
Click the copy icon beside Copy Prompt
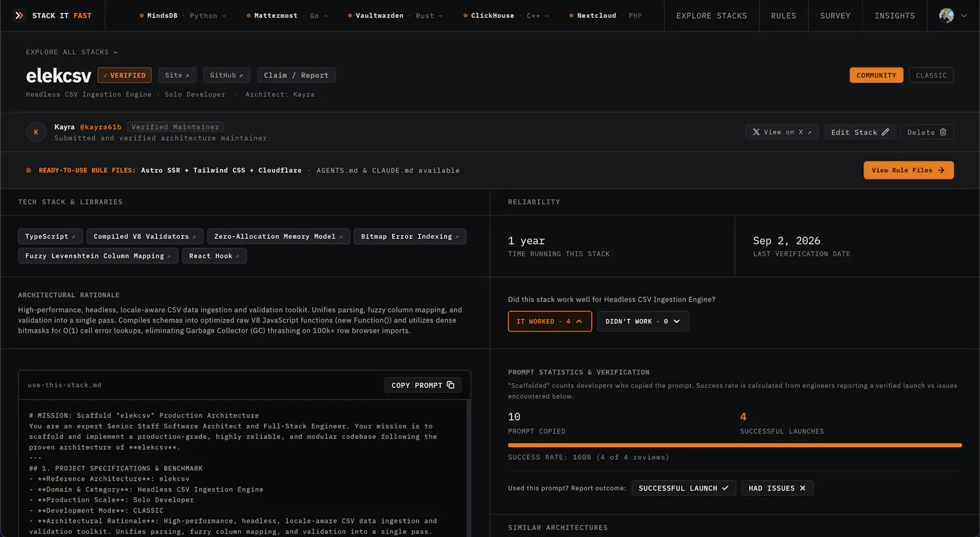tap(451, 385)
